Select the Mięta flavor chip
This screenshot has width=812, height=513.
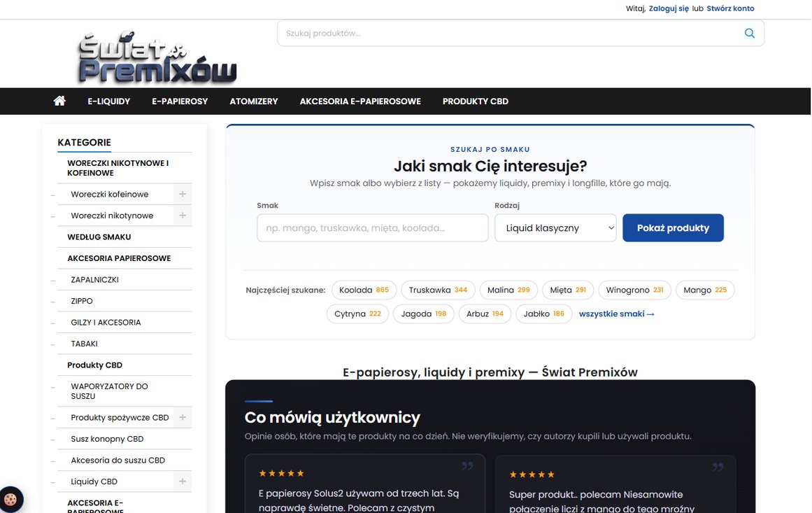pos(568,290)
